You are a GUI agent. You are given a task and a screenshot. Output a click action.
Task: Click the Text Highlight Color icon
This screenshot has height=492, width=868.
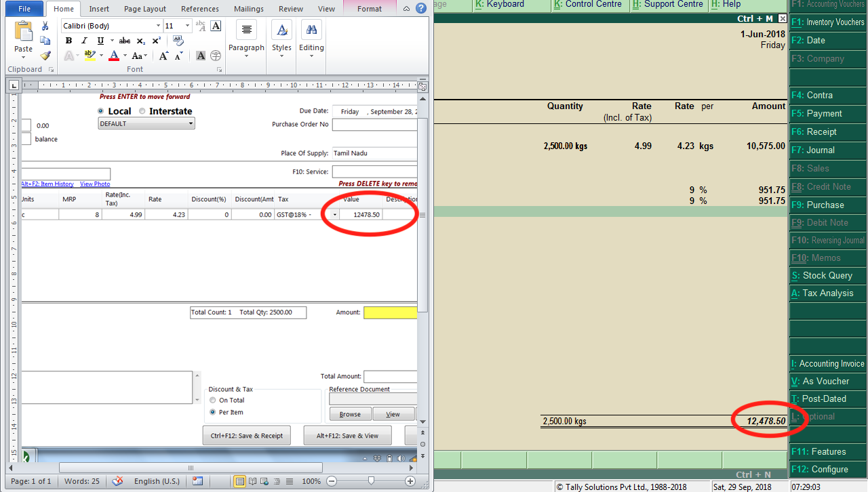click(90, 56)
